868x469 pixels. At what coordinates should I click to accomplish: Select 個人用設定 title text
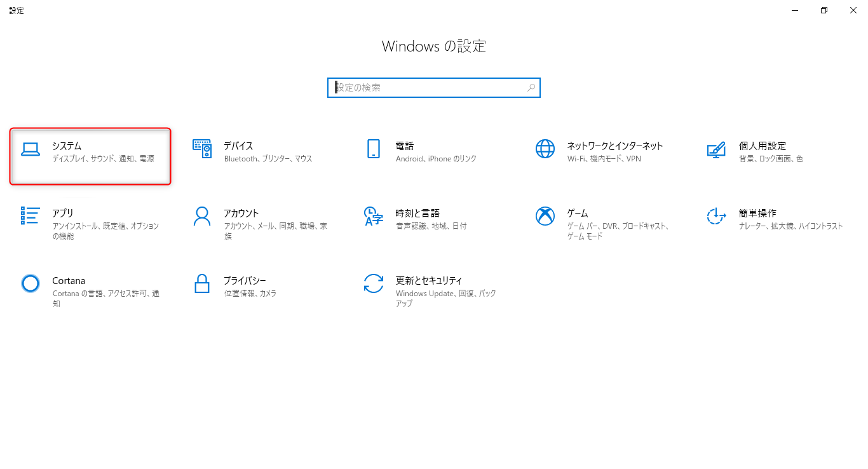[763, 146]
